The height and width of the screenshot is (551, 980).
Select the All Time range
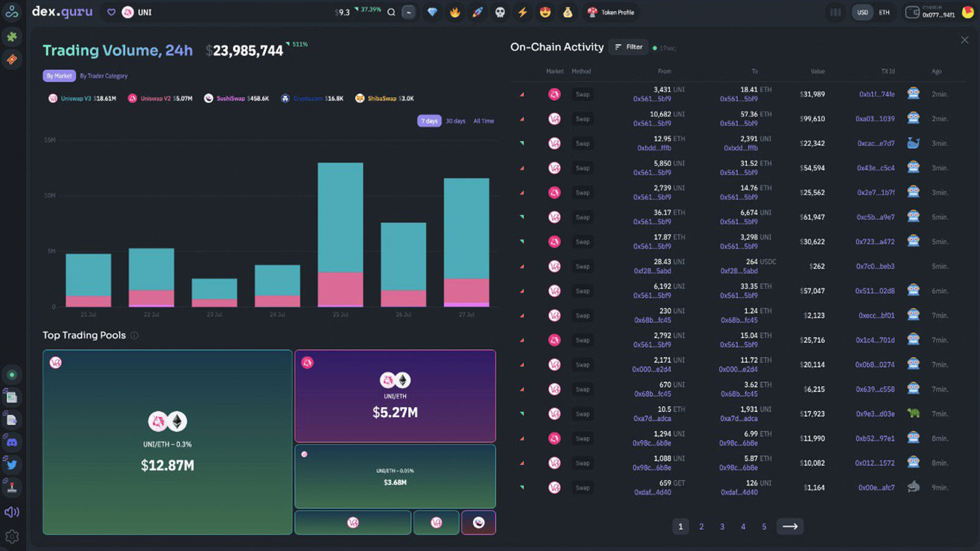(483, 121)
